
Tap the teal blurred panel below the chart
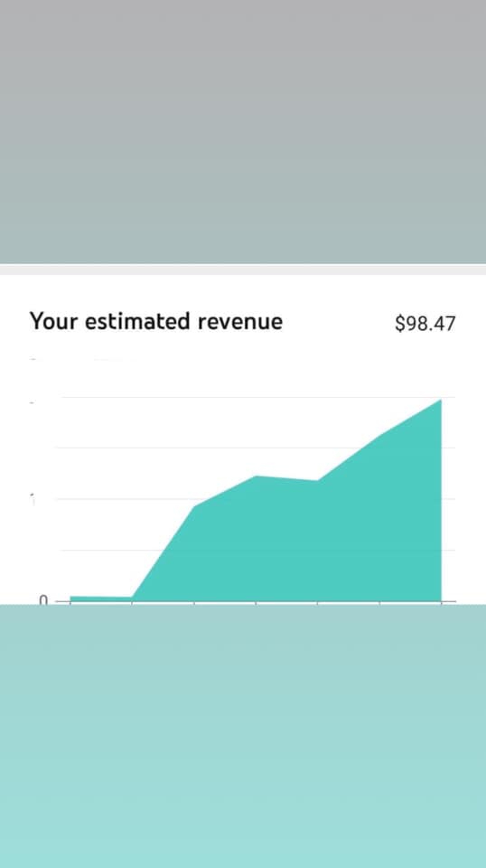coord(243,736)
